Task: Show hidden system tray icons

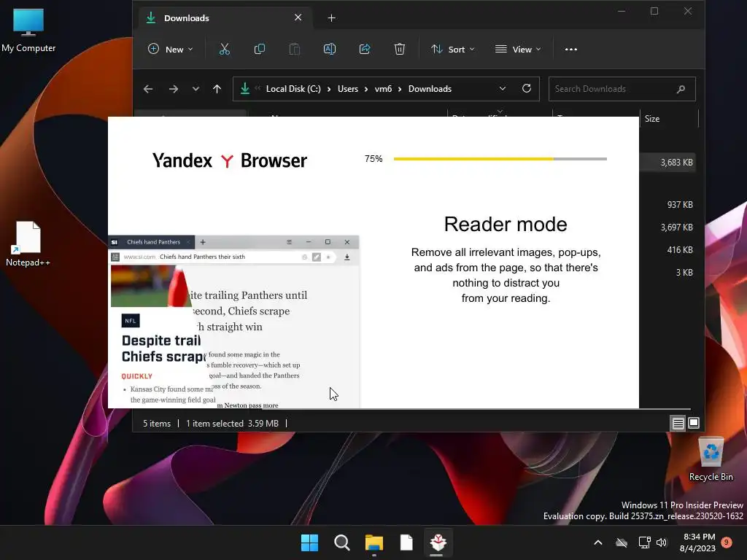Action: click(x=598, y=542)
